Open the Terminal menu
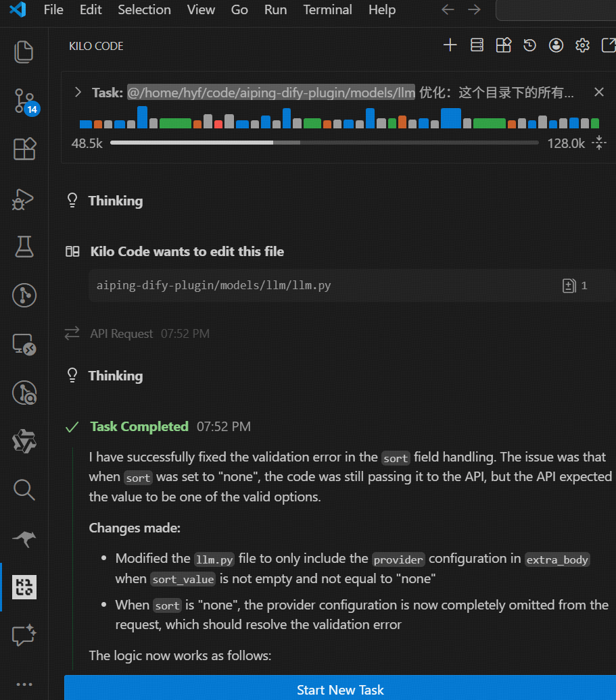 pyautogui.click(x=327, y=9)
